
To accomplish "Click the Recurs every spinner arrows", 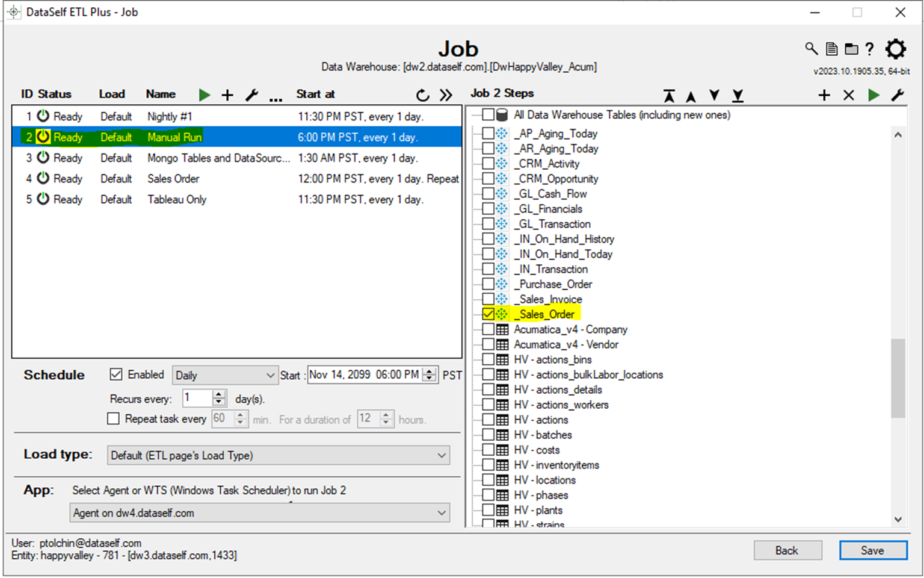I will [x=219, y=398].
